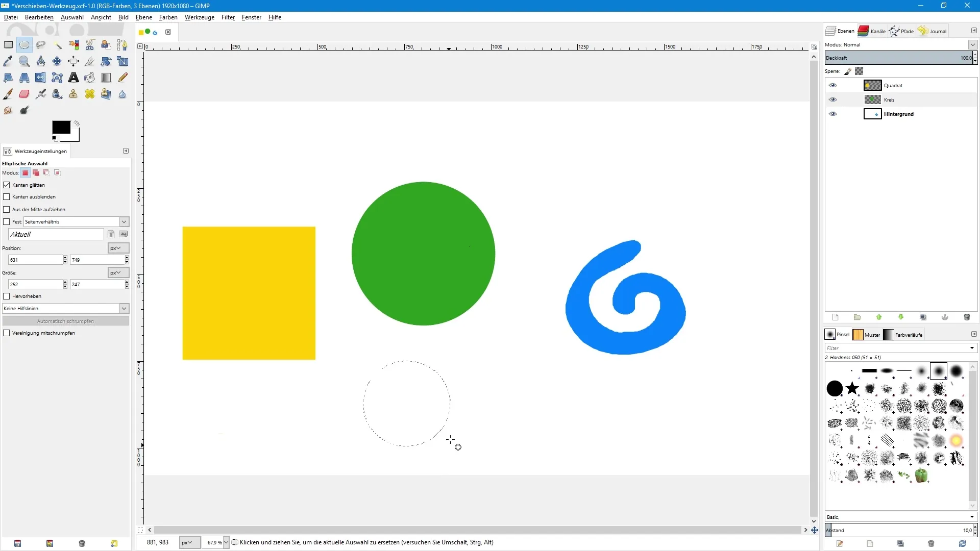The image size is (980, 551).
Task: Choose the Text tool
Action: coord(73,78)
